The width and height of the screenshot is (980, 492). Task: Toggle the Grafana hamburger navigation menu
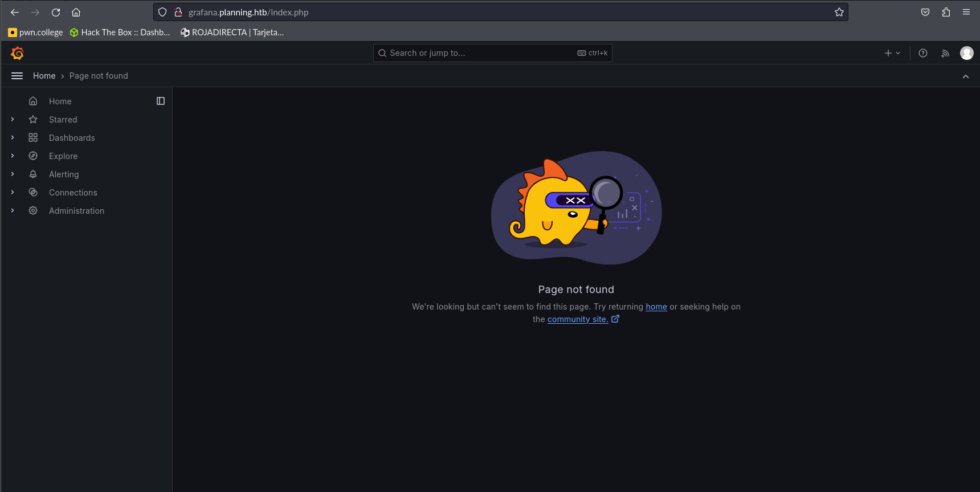17,76
